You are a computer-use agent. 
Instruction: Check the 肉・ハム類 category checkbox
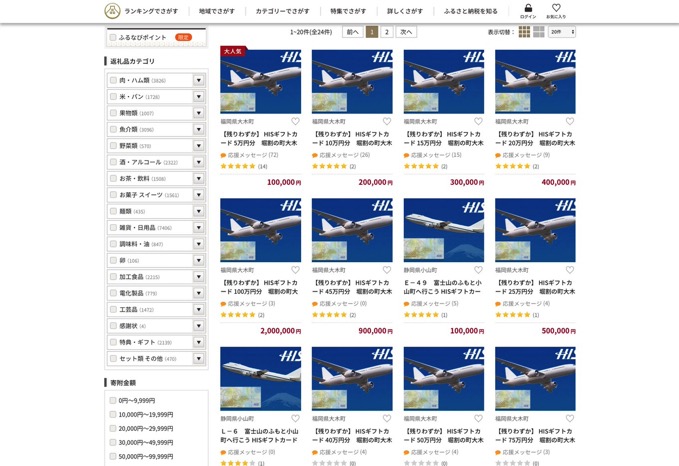pos(113,80)
